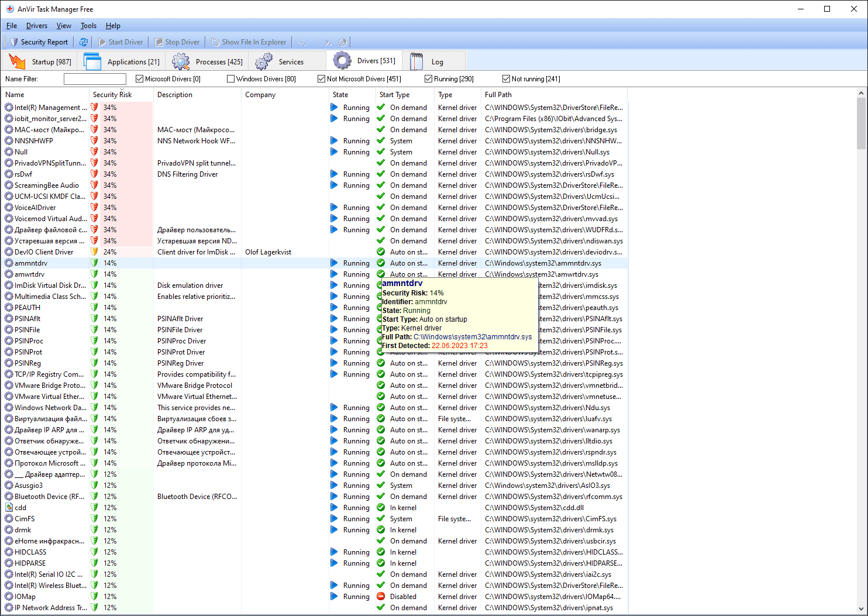Click the yellow shield for DevIO Client Driver

coord(94,252)
